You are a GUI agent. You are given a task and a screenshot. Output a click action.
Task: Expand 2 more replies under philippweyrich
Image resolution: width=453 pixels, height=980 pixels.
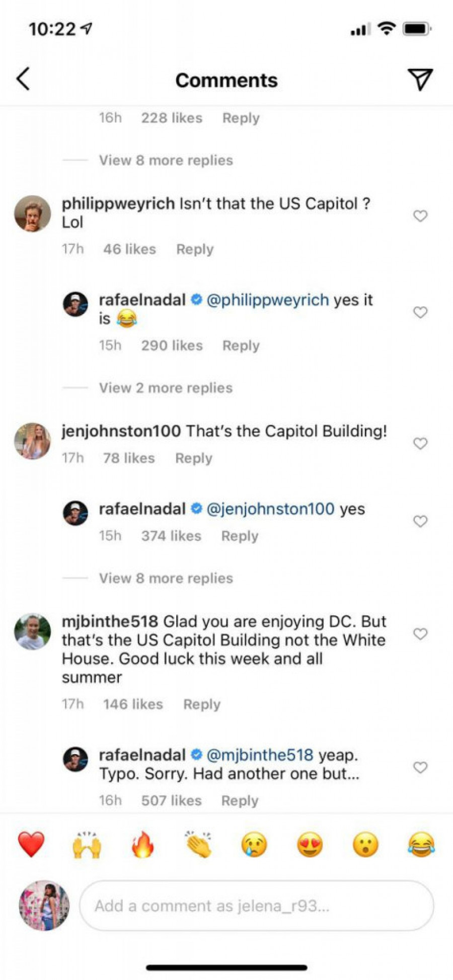pyautogui.click(x=166, y=388)
